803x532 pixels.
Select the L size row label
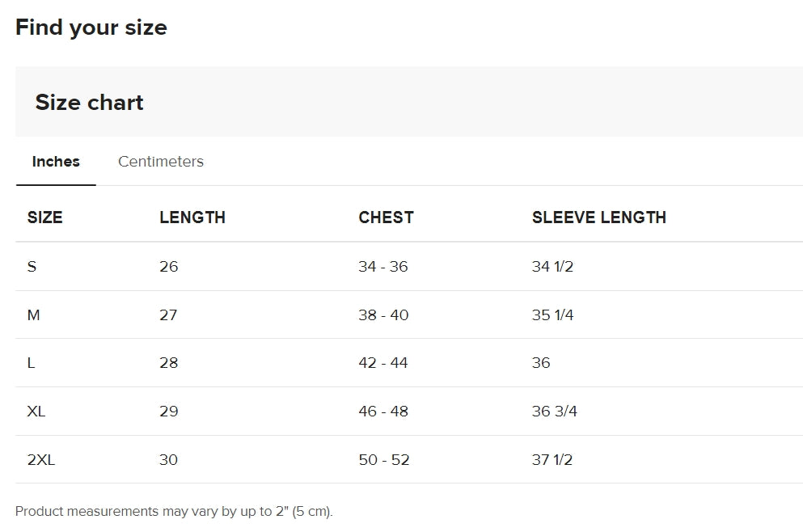32,363
